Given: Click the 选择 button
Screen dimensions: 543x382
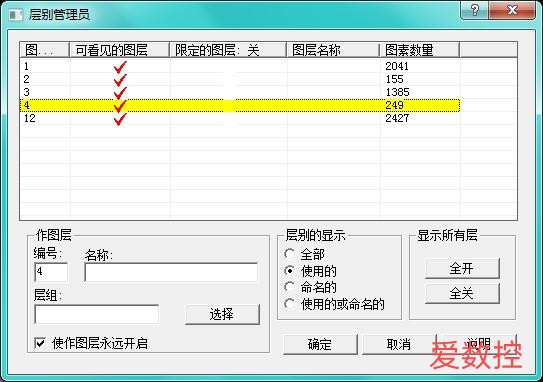Looking at the screenshot, I should click(222, 314).
